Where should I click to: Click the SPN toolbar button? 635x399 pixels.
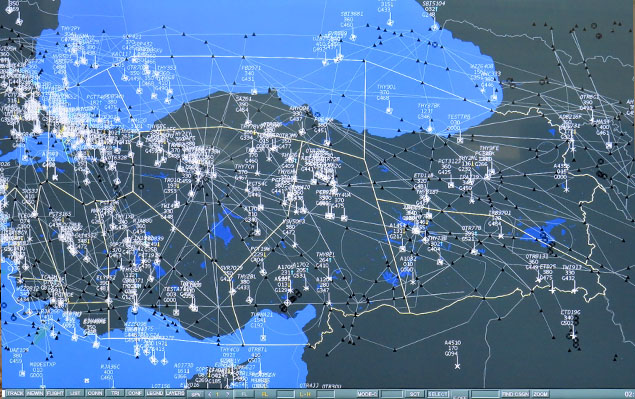coord(196,394)
